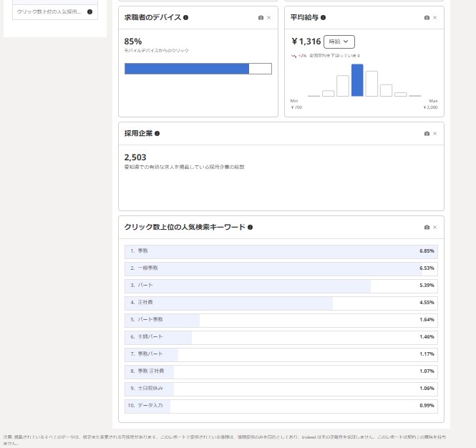Click info icon beside 平均給与 title
The width and height of the screenshot is (476, 448).
324,17
